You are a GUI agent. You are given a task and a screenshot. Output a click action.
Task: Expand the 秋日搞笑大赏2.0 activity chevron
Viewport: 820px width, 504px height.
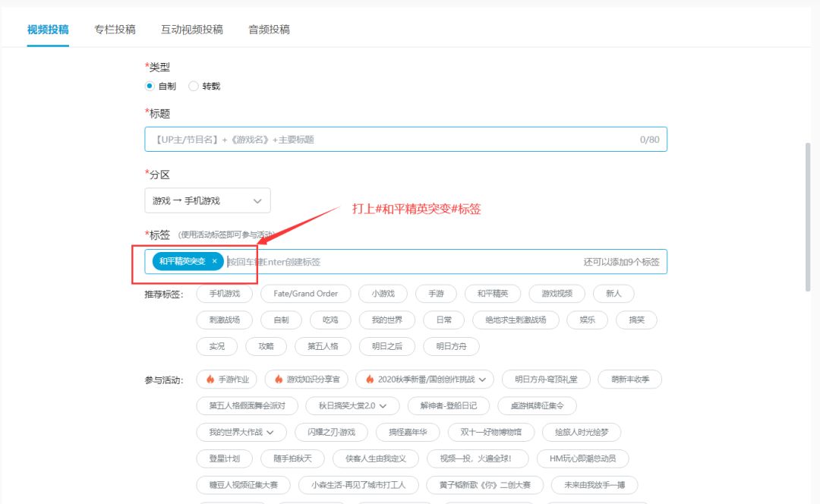[383, 406]
